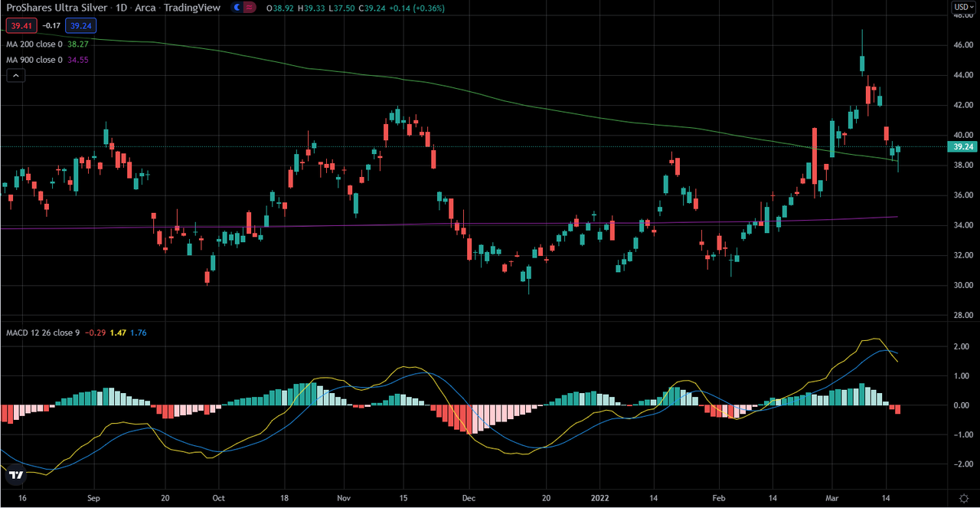Click the moon session indicator icon
Screen dimensions: 980x508
coord(238,8)
